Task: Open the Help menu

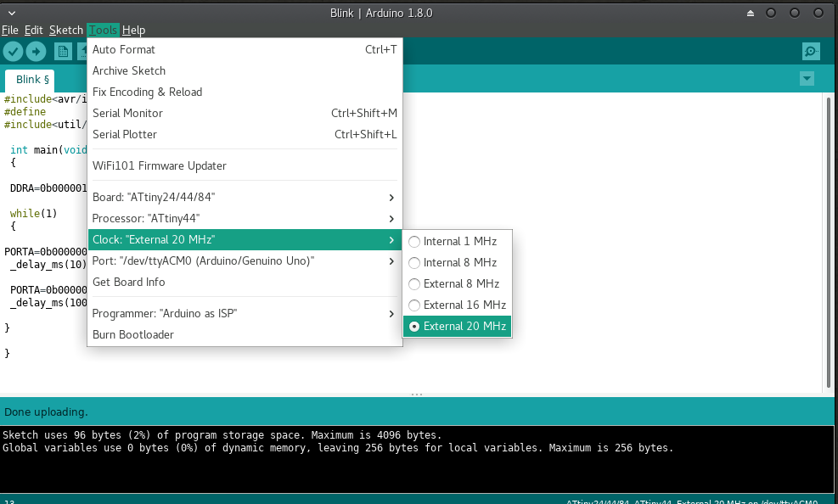Action: coord(133,30)
